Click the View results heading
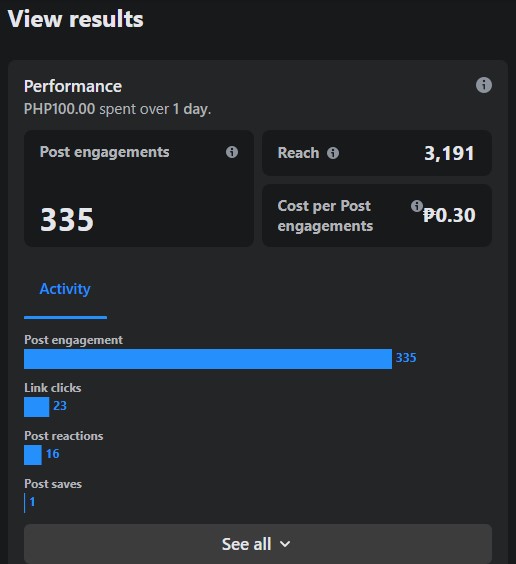Image resolution: width=516 pixels, height=564 pixels. pos(76,19)
